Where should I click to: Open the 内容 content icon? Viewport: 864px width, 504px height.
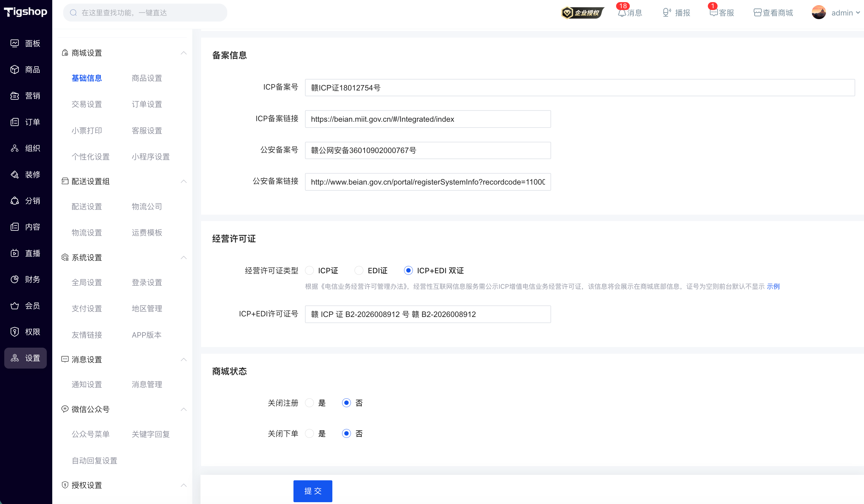click(14, 227)
